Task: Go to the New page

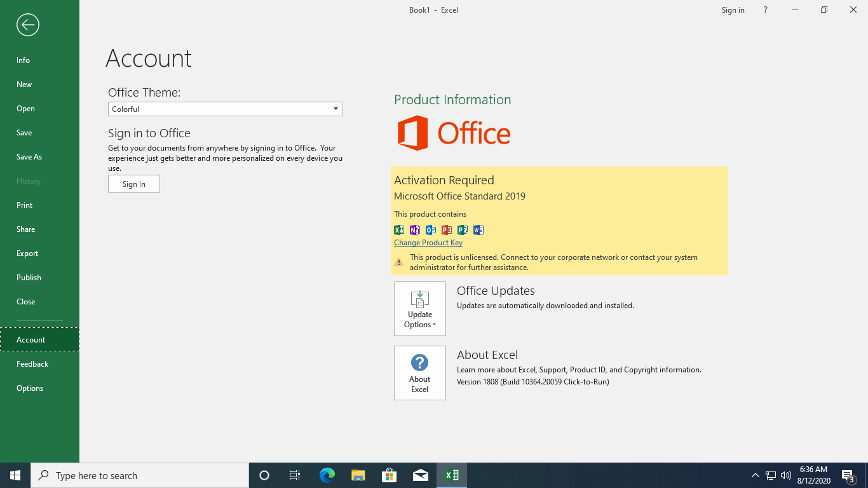Action: [x=39, y=85]
